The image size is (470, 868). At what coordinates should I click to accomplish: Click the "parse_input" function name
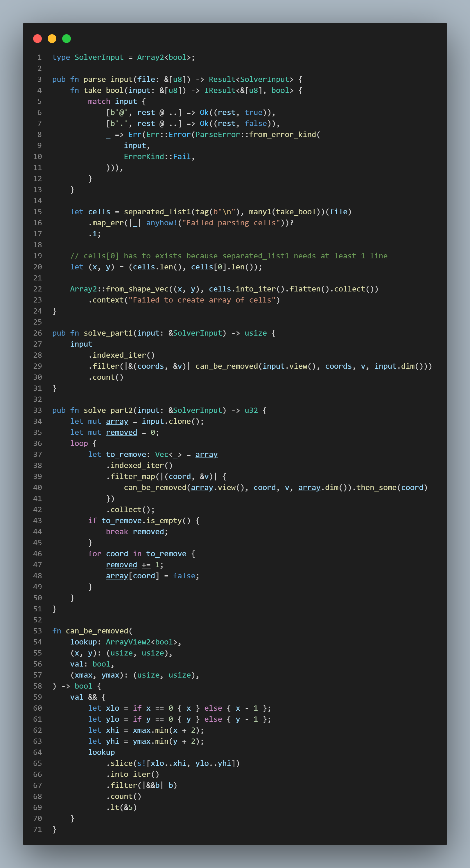tap(108, 80)
